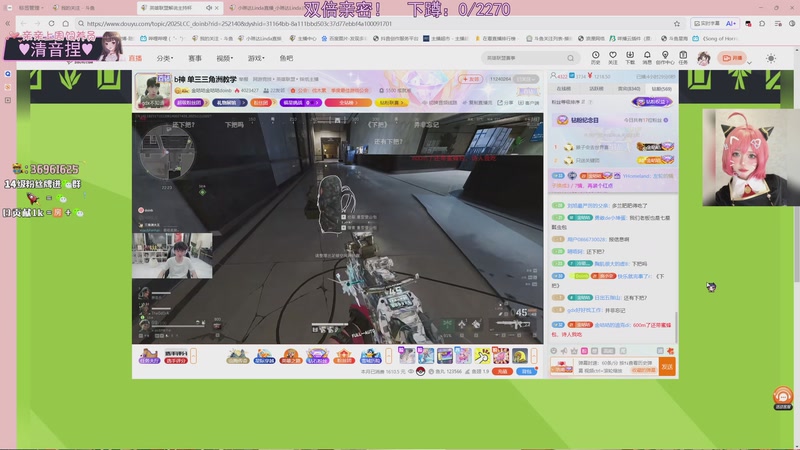Open the download (下载) icon
Image resolution: width=800 pixels, height=450 pixels.
[630, 58]
